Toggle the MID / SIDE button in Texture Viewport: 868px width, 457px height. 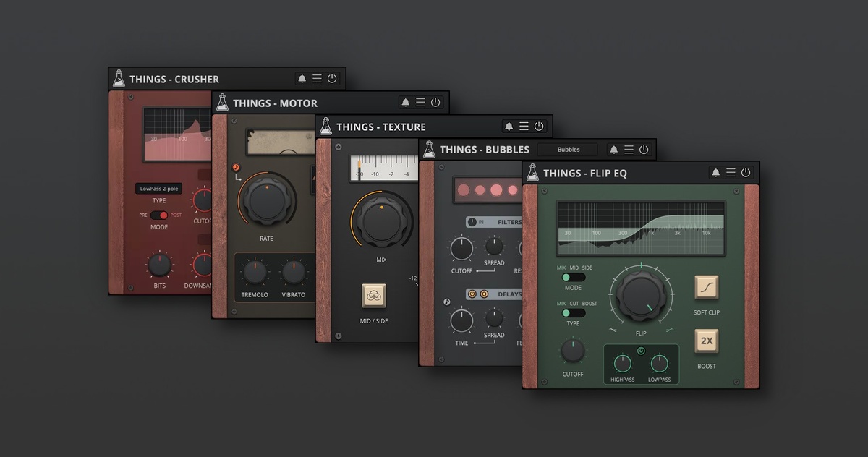coord(374,296)
